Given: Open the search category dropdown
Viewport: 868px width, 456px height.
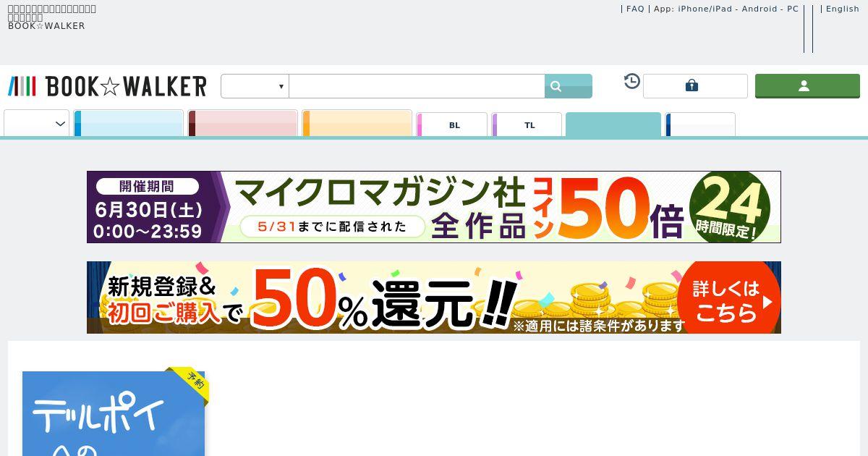Looking at the screenshot, I should pos(255,86).
